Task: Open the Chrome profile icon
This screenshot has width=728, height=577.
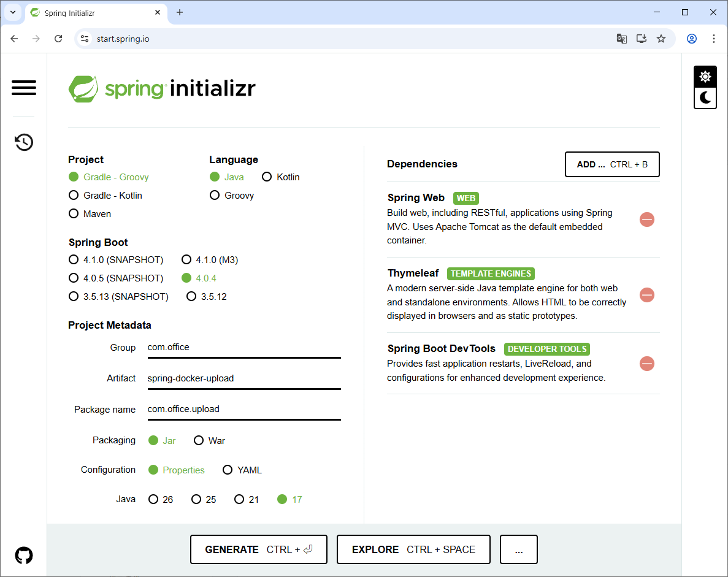Action: click(692, 39)
